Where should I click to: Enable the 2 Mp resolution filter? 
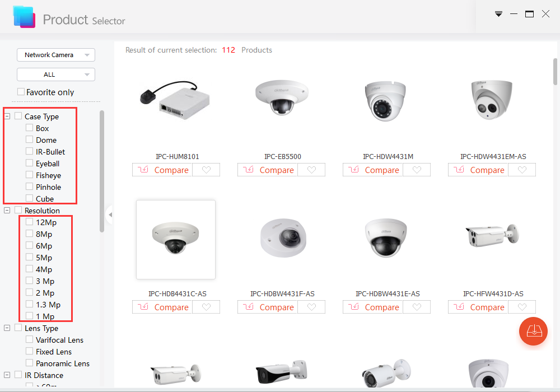pos(29,293)
